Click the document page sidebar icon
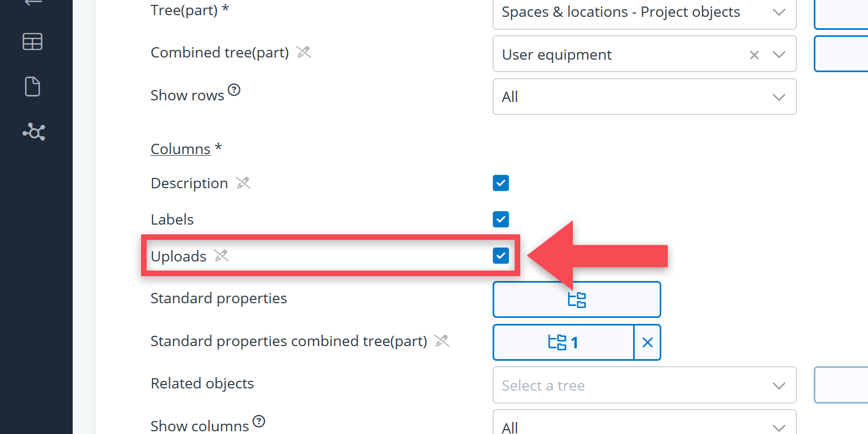The height and width of the screenshot is (434, 868). pyautogui.click(x=33, y=87)
